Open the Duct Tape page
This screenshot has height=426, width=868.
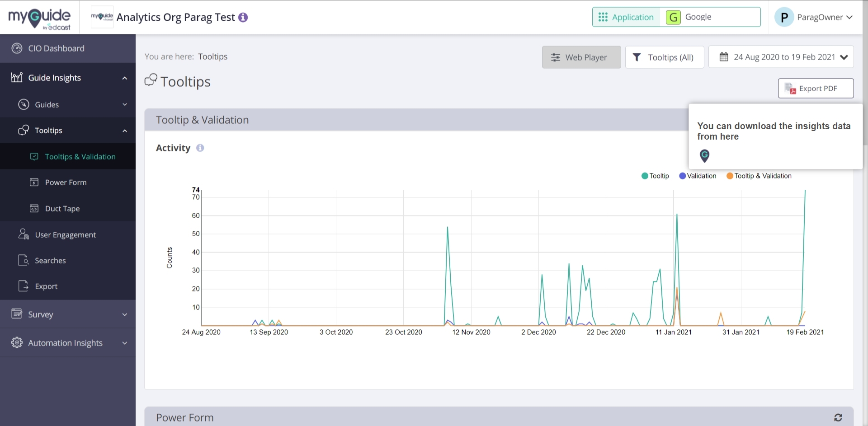(x=68, y=208)
